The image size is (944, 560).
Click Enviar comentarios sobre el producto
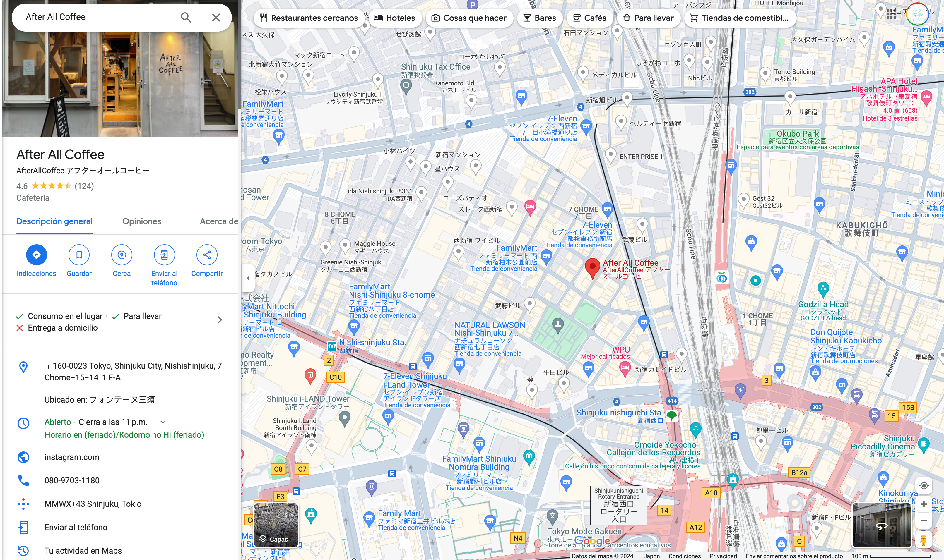click(x=794, y=556)
